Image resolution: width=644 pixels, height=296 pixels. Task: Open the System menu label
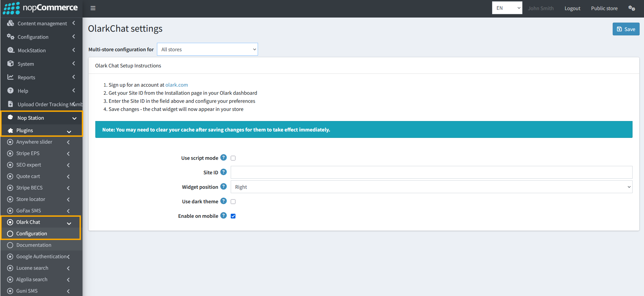26,64
